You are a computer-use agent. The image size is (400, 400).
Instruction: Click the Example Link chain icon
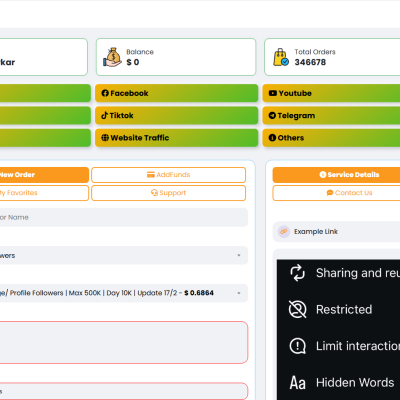[x=284, y=231]
